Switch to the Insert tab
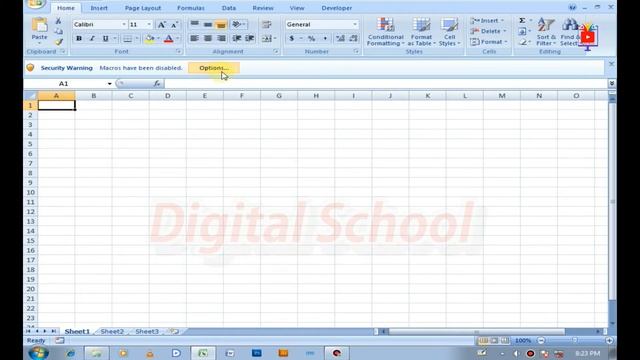 click(99, 8)
